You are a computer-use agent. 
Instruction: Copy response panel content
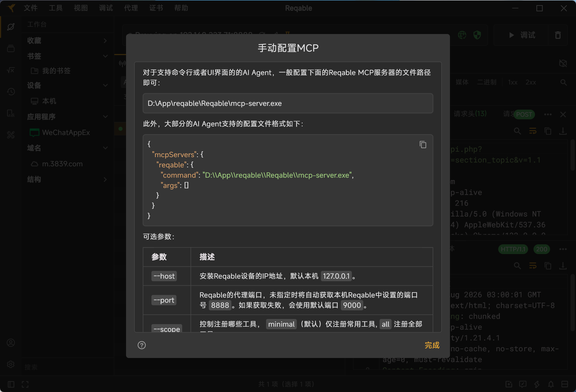coord(548,266)
